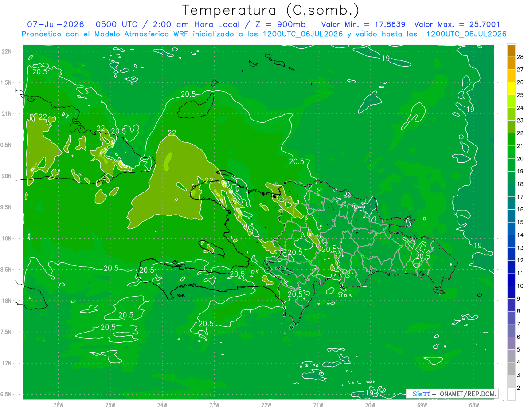Click the "18N" latitude axis label
The width and height of the screenshot is (532, 411).
click(7, 301)
